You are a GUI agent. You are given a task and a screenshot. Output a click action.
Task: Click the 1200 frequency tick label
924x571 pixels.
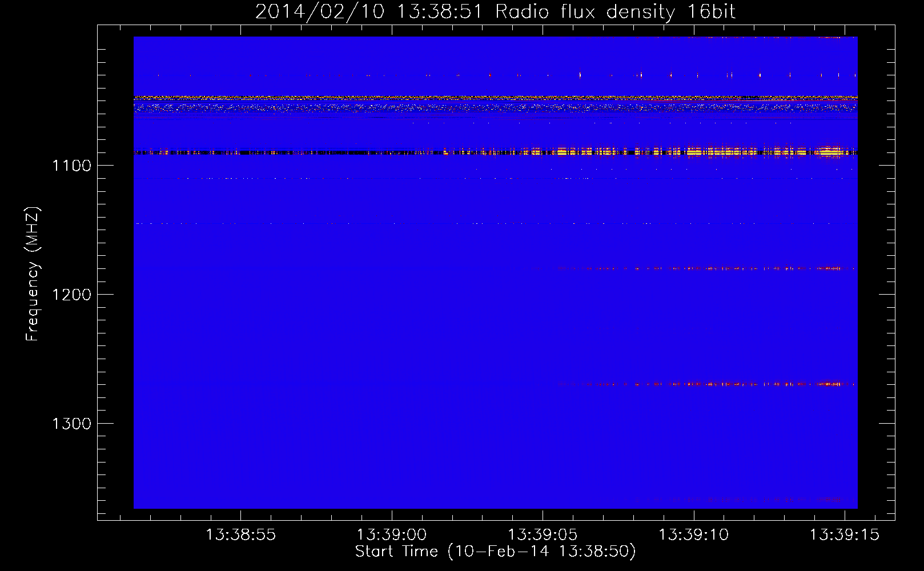71,295
